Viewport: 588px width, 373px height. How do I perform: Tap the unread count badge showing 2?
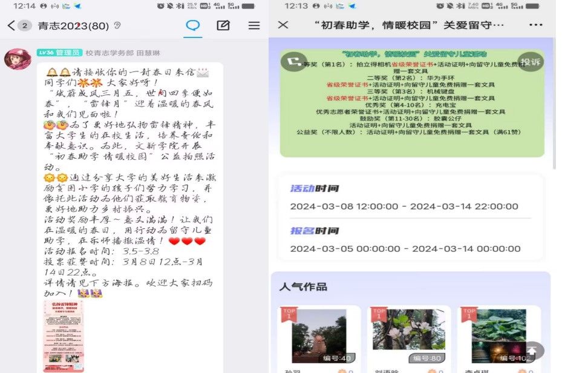[x=25, y=25]
